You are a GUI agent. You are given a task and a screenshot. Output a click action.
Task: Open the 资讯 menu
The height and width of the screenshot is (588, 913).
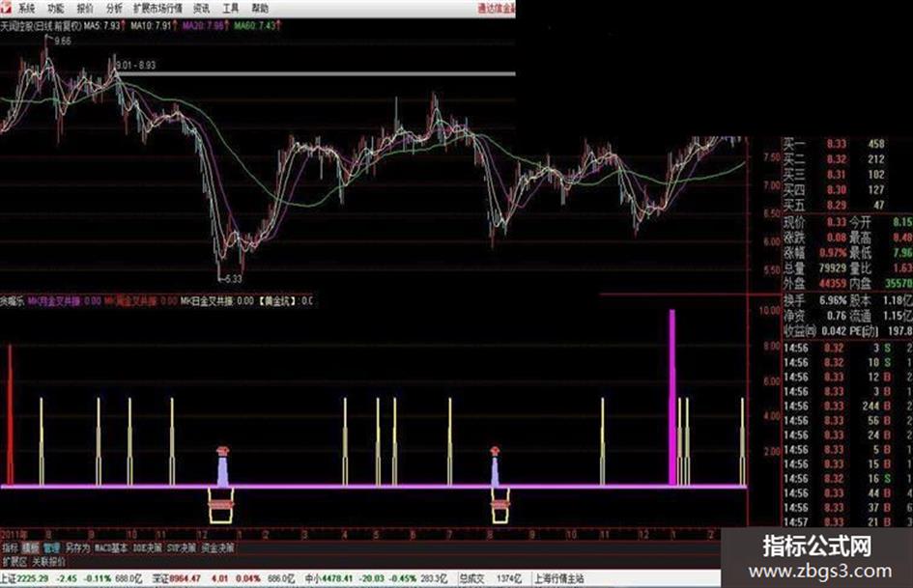click(x=202, y=8)
